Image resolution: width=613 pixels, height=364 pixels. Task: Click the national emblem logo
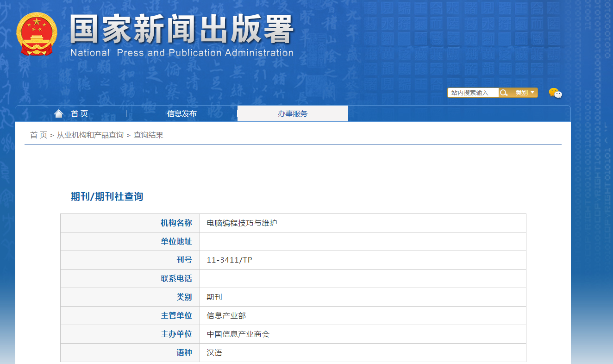[x=37, y=34]
